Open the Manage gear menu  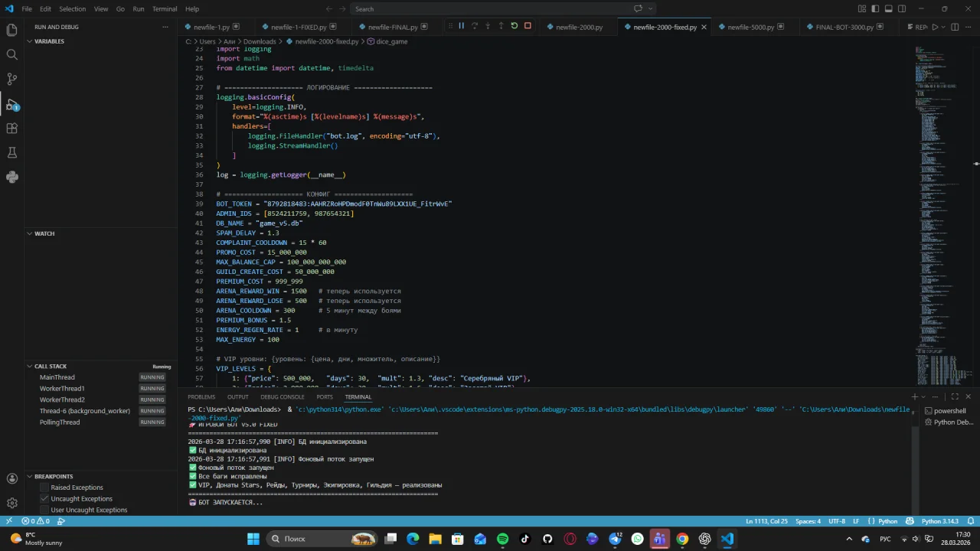tap(11, 503)
